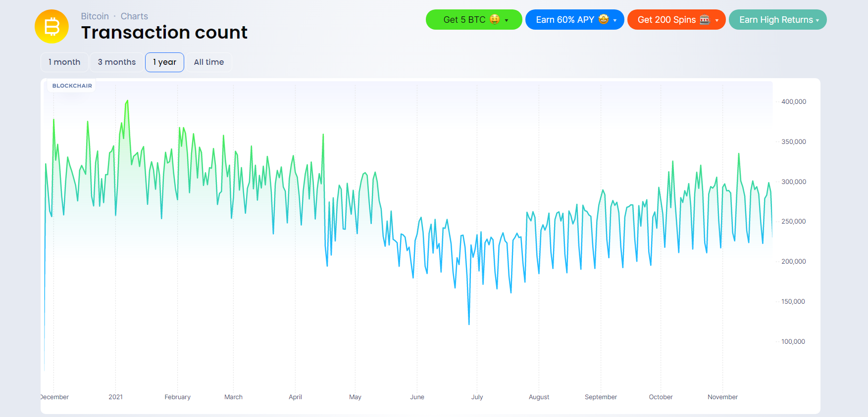Screen dimensions: 868x417
Task: Click the Transaction count heading
Action: pos(164,33)
